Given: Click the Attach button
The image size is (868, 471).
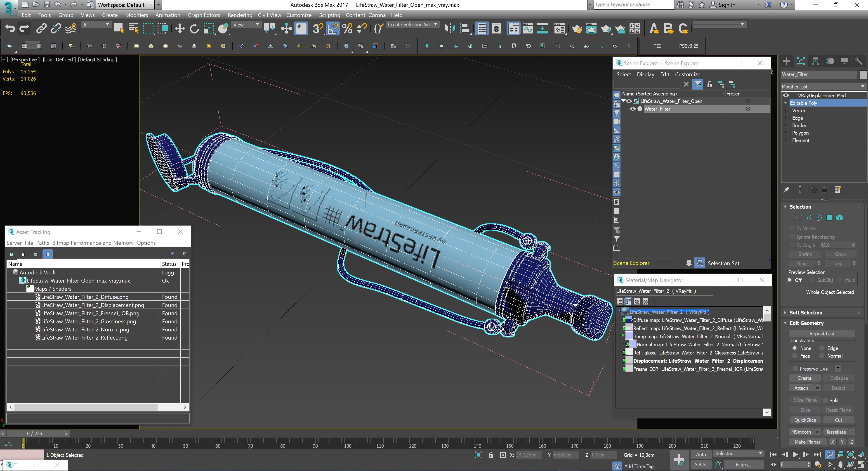Looking at the screenshot, I should (801, 388).
